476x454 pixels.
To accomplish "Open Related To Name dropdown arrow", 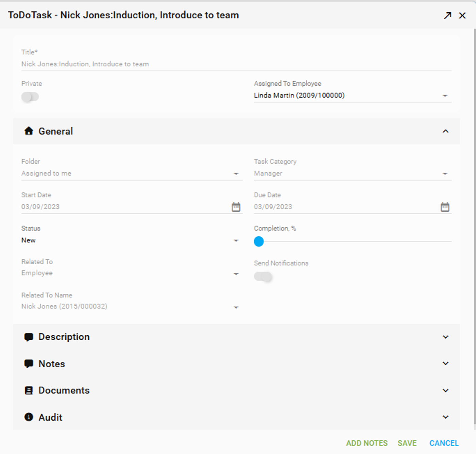I will [236, 307].
